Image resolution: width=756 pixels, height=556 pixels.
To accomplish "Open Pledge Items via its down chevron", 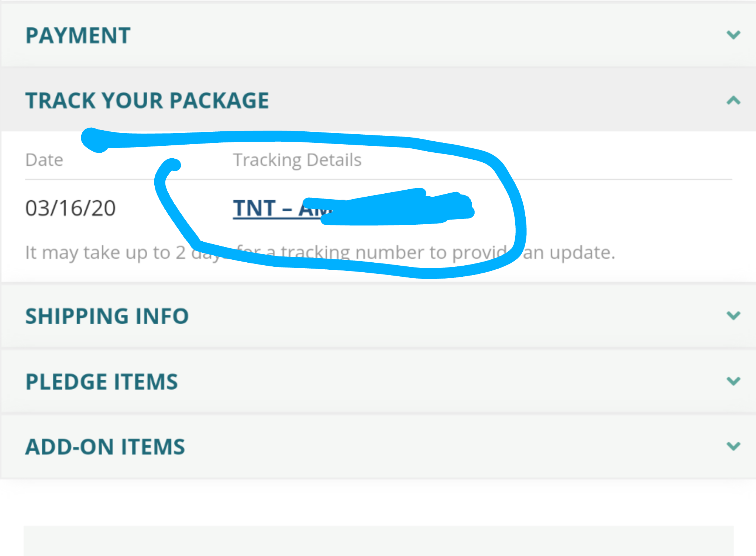I will pyautogui.click(x=733, y=381).
